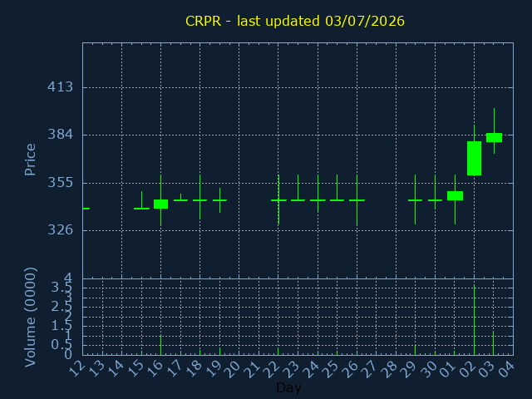
Task: Click the doji candle on day 29
Action: (415, 200)
